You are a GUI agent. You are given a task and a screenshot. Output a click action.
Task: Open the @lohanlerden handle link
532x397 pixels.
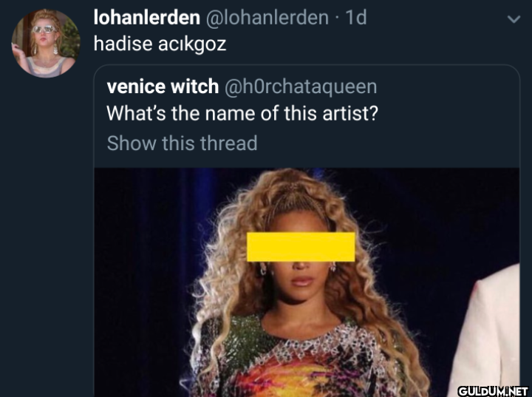pyautogui.click(x=267, y=18)
